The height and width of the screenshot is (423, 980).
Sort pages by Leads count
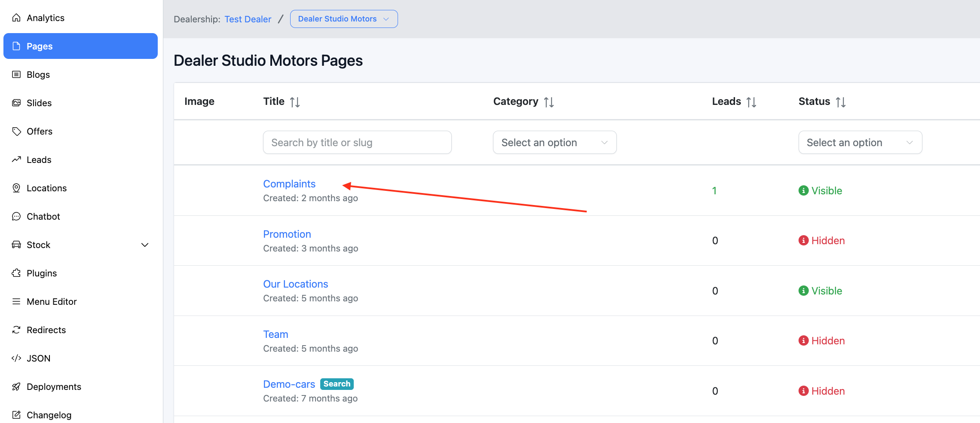[751, 102]
